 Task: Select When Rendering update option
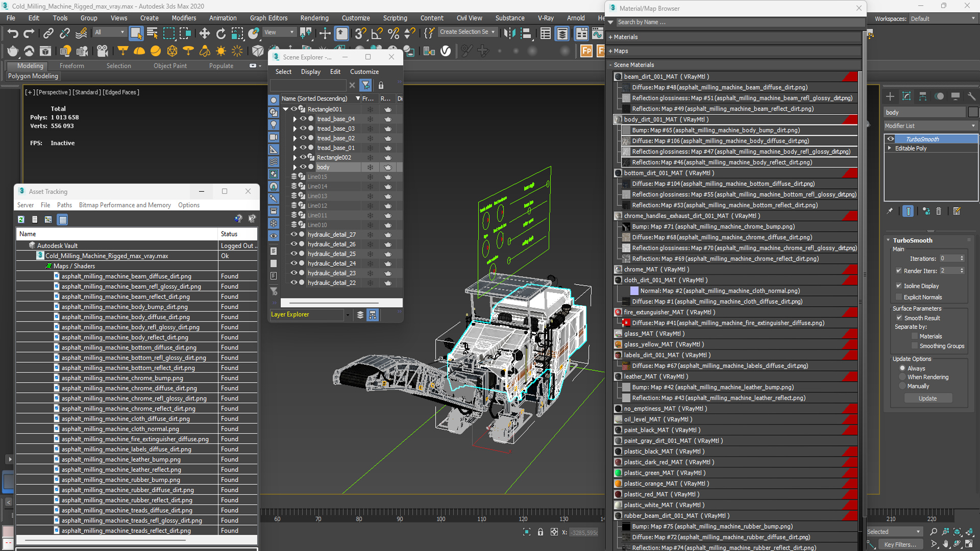click(x=902, y=377)
